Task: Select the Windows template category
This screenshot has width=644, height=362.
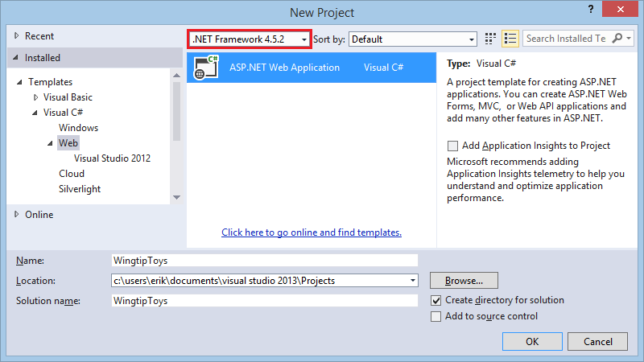Action: pyautogui.click(x=78, y=128)
